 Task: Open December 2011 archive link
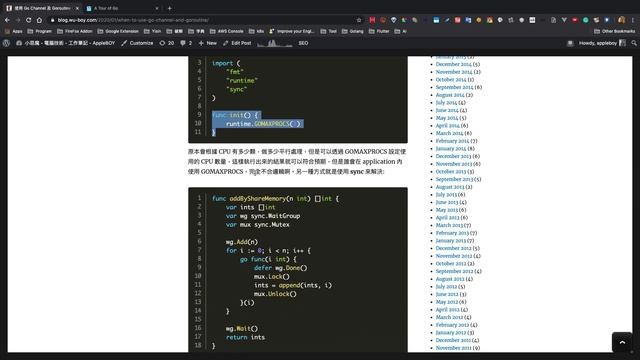[x=453, y=340]
